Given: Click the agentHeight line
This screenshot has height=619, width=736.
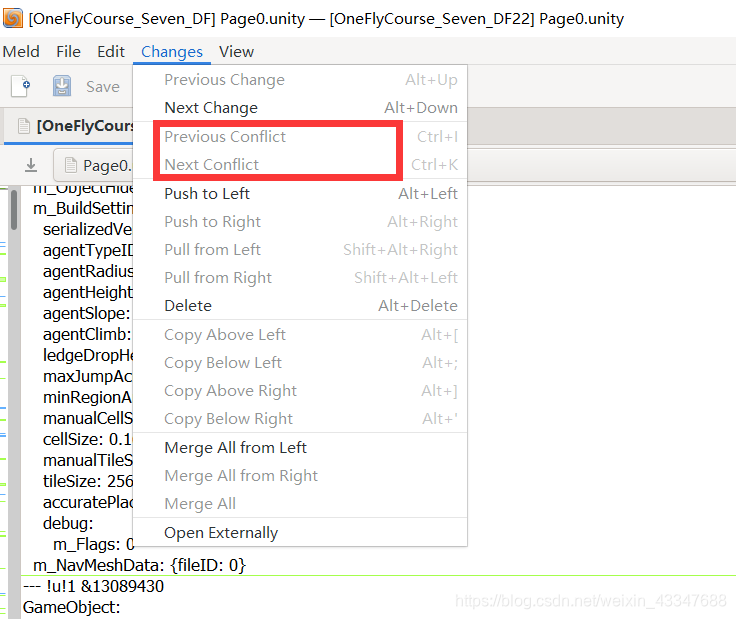Looking at the screenshot, I should 88,292.
